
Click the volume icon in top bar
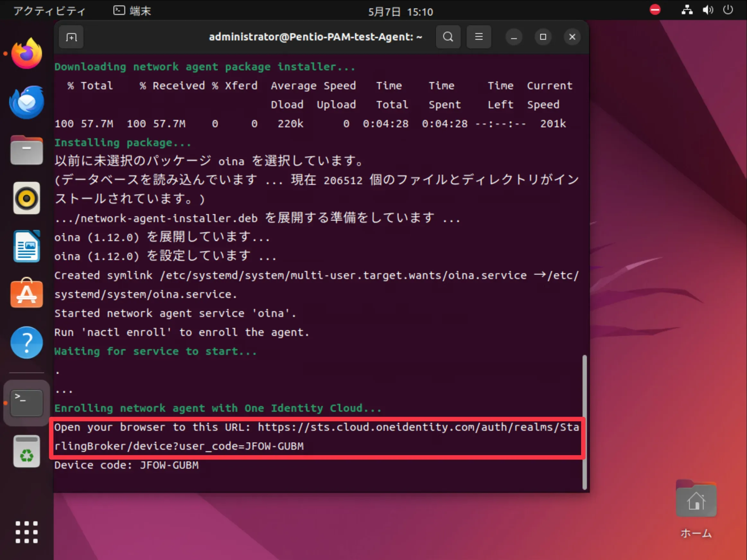pos(707,10)
